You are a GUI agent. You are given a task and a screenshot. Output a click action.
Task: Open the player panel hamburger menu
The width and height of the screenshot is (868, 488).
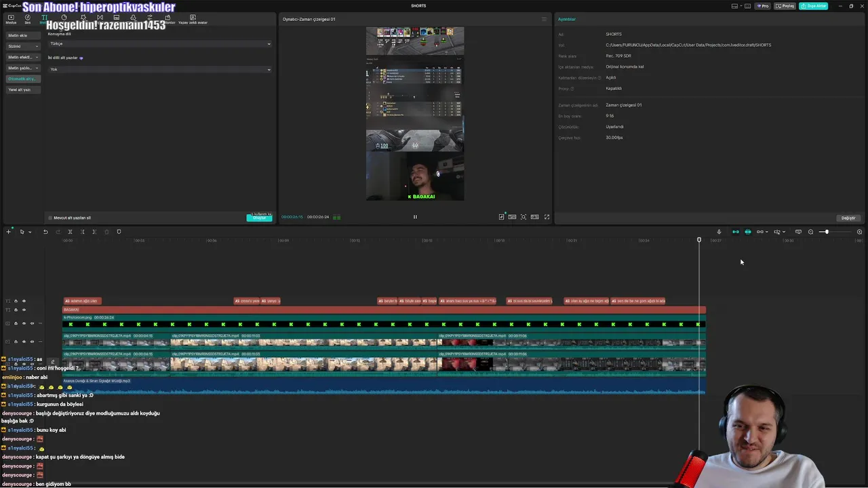(544, 19)
